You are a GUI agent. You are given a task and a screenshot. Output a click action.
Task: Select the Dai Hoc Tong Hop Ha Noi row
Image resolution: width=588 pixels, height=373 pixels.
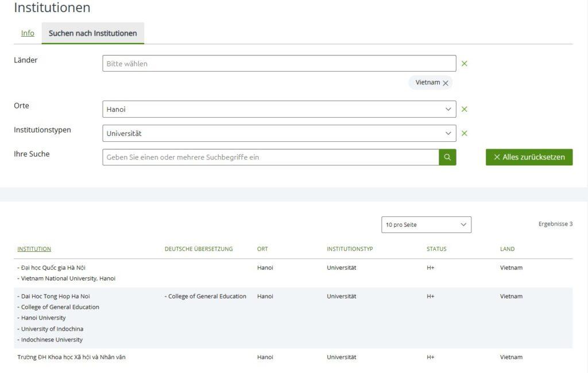pos(55,296)
